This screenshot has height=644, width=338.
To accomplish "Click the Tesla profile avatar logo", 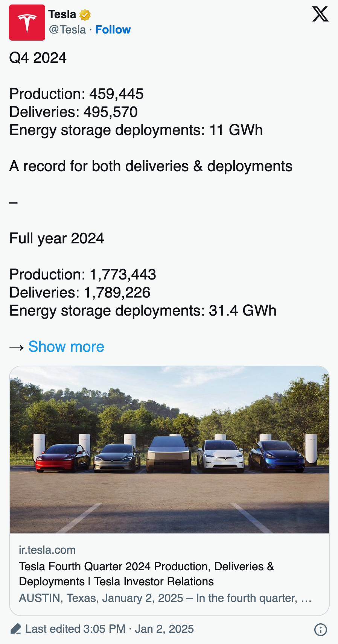I will [27, 23].
